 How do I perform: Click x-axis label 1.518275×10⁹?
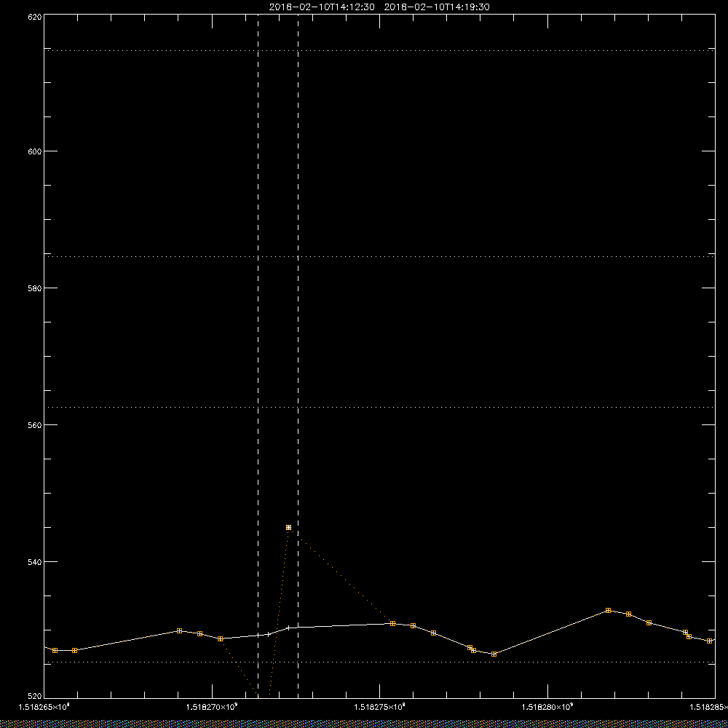(380, 707)
